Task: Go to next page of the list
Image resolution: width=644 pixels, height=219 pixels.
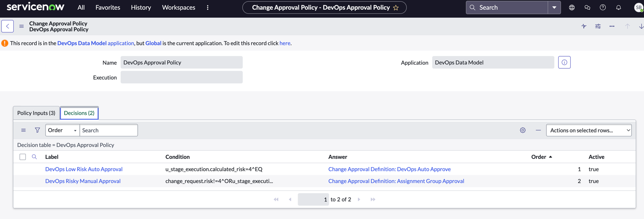Action: [359, 199]
